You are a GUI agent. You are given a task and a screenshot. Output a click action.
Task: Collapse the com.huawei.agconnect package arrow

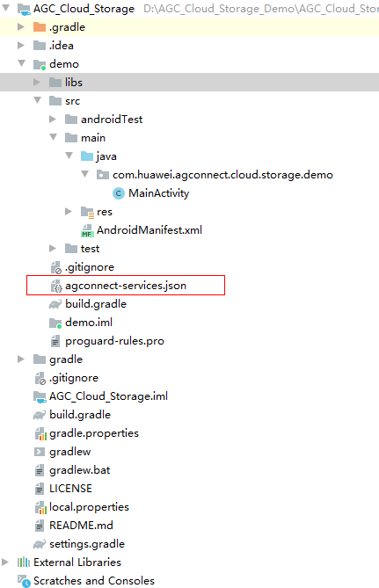coord(84,174)
